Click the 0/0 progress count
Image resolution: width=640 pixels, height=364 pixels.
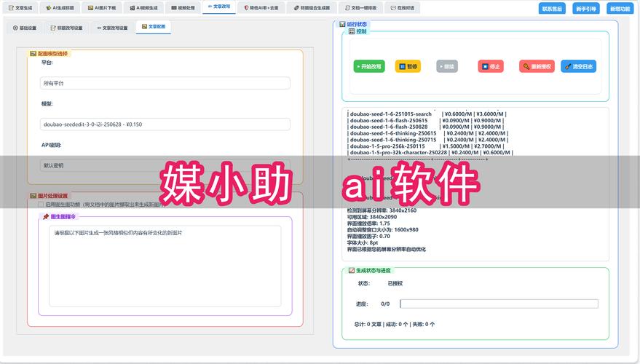click(385, 304)
